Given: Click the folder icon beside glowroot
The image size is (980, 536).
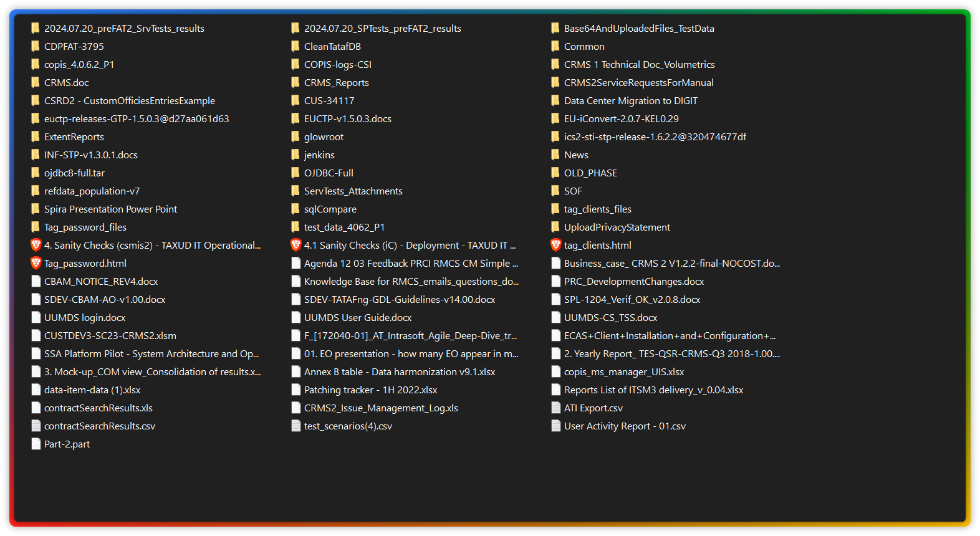Looking at the screenshot, I should 295,136.
